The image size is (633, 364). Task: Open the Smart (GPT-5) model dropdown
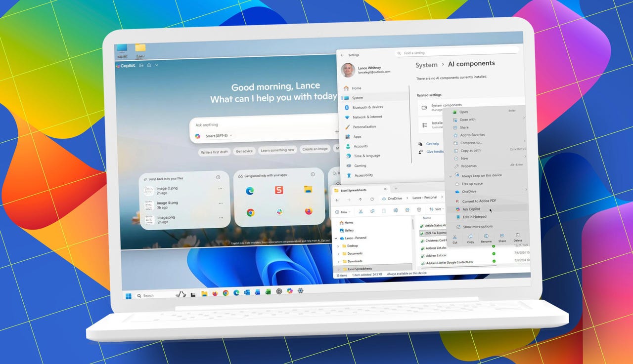218,135
